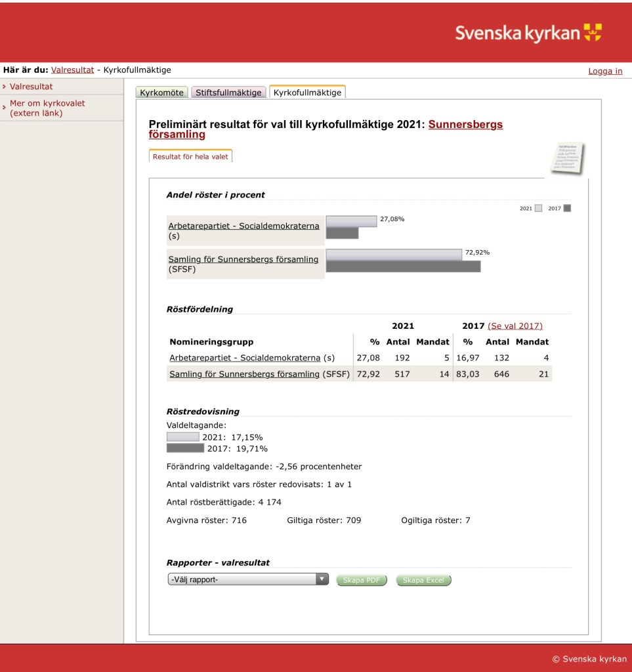Viewport: 632px width, 672px height.
Task: Open Samling för Sunnersbergs församling table link
Action: 245,374
